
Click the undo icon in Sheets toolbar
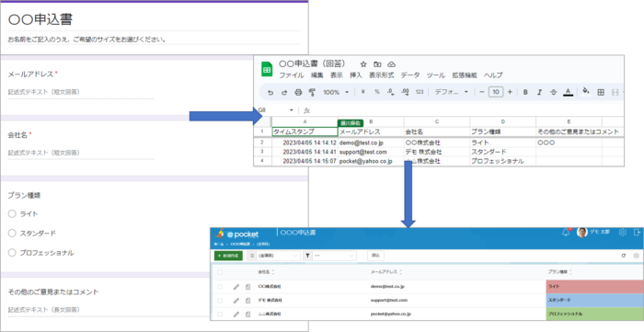270,92
